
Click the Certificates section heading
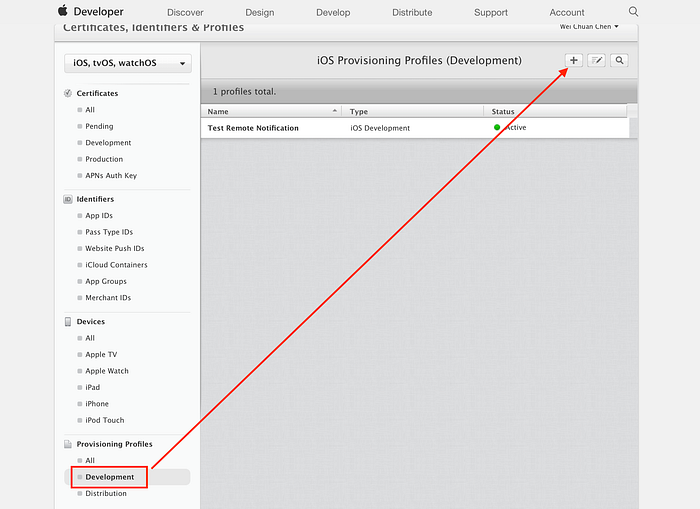97,93
